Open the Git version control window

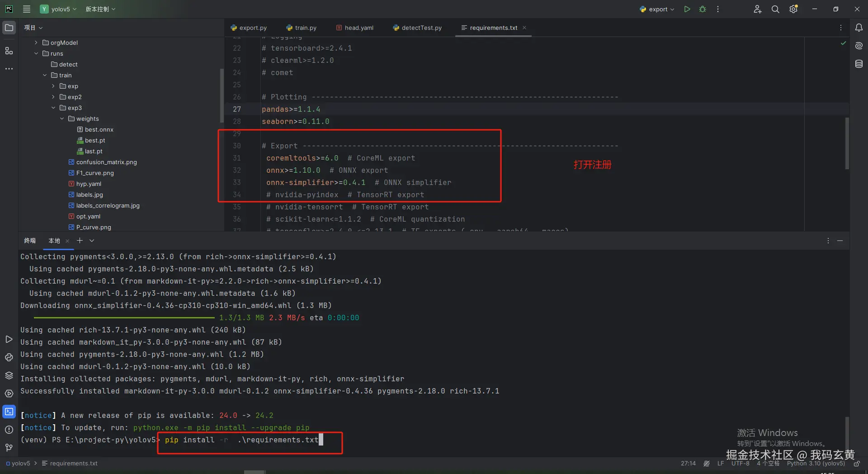(9, 448)
